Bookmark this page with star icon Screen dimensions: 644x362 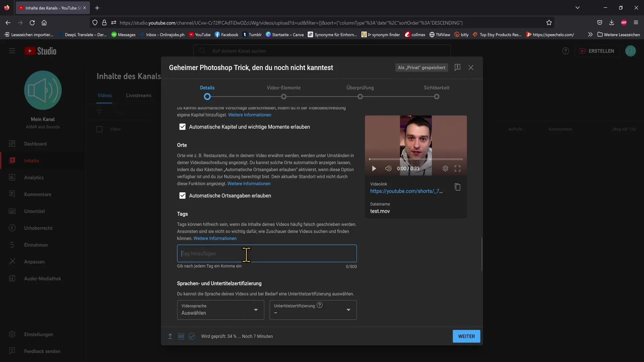[549, 23]
